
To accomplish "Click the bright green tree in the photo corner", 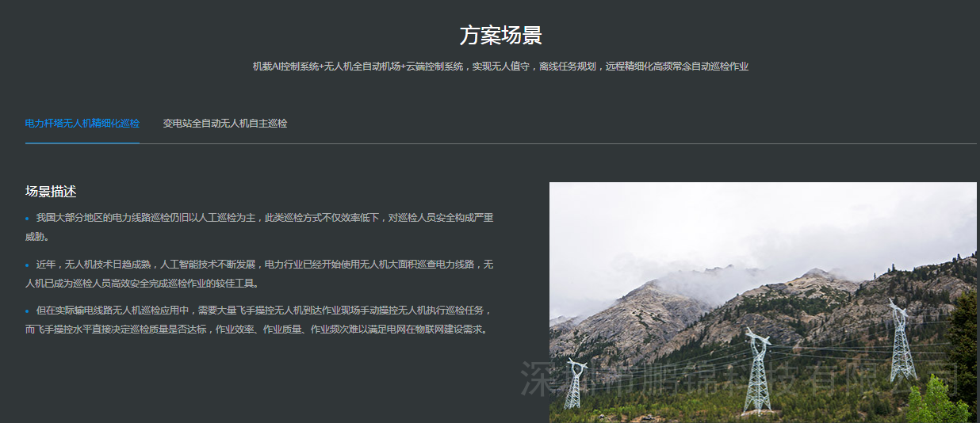I will pyautogui.click(x=940, y=400).
